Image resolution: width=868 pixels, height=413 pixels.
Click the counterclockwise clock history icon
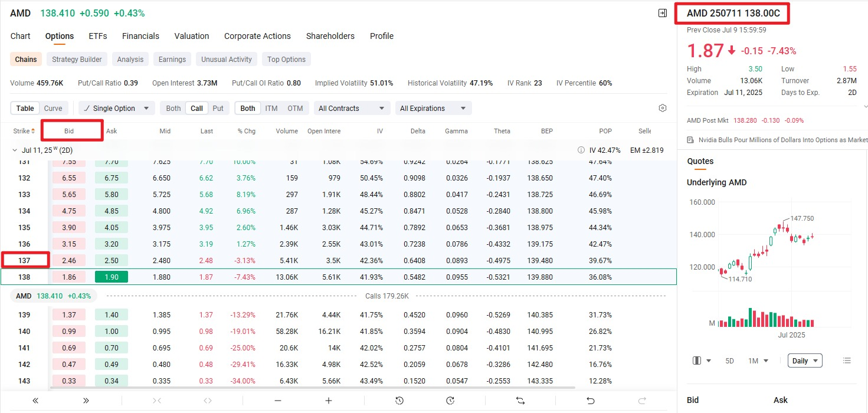[399, 401]
